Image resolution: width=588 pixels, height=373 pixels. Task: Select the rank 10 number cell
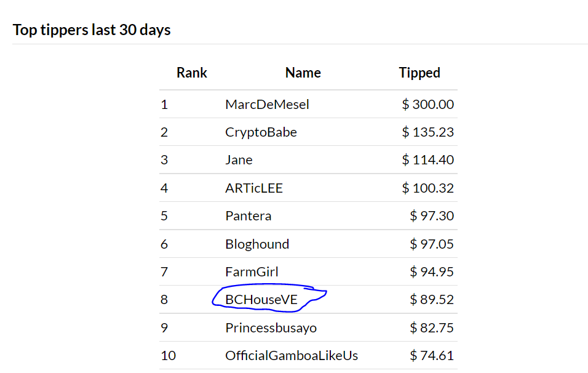click(x=169, y=355)
